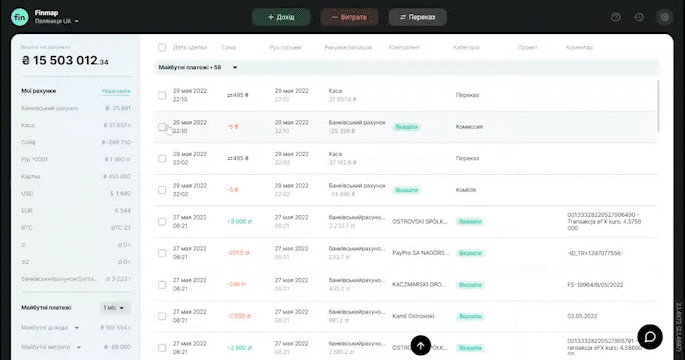Open the settings gear icon
685x360 pixels.
(x=664, y=17)
